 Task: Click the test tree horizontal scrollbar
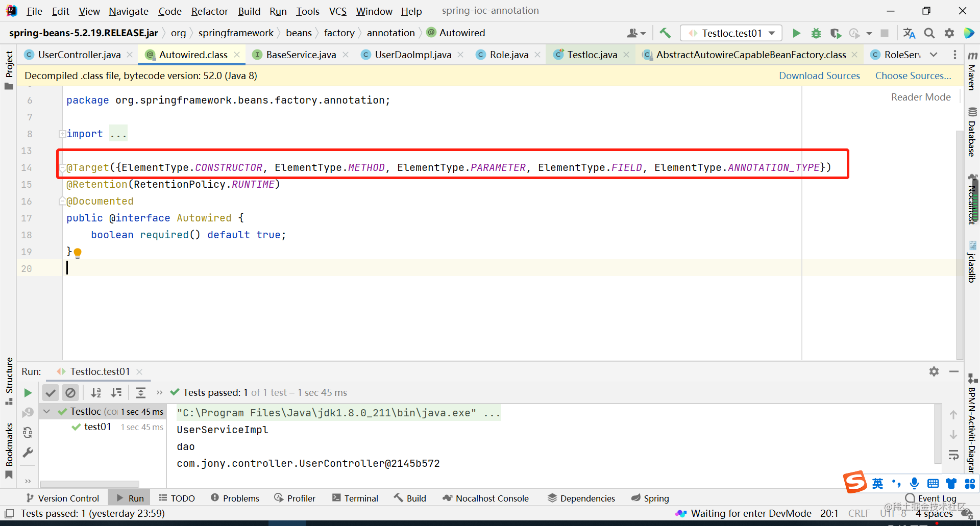tap(90, 484)
